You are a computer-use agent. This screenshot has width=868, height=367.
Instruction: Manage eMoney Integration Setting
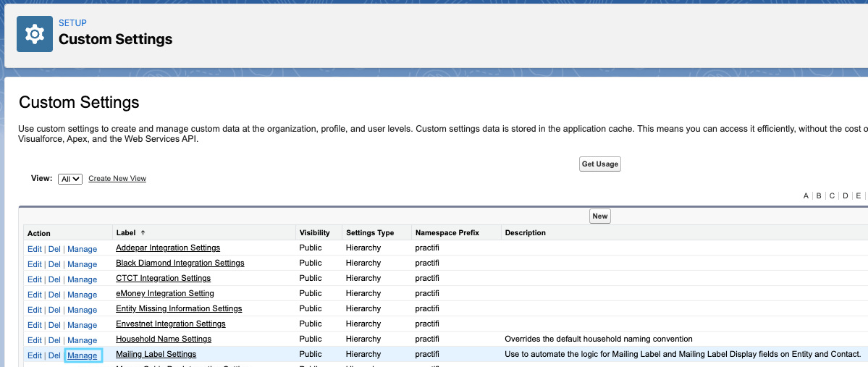(x=82, y=295)
